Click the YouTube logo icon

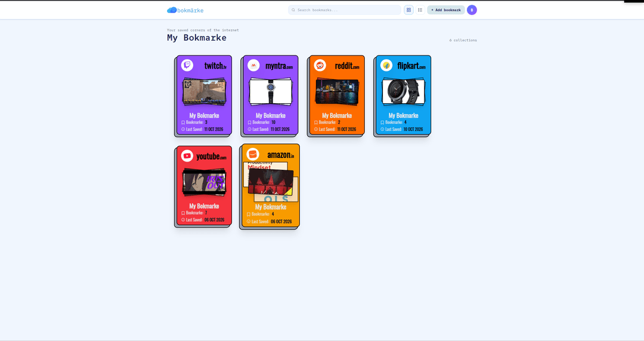[x=187, y=156]
